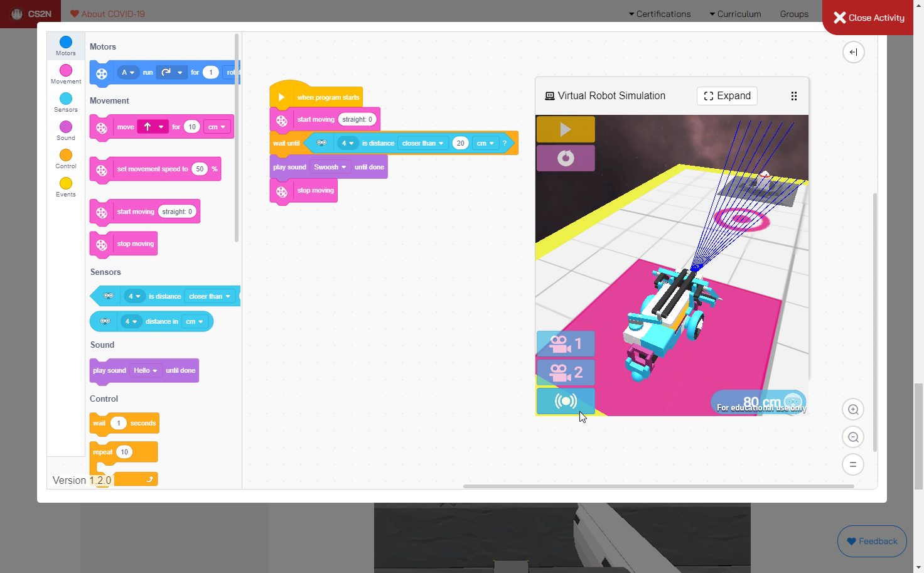Edit the motor run value 1 field
This screenshot has height=573, width=924.
[x=211, y=73]
